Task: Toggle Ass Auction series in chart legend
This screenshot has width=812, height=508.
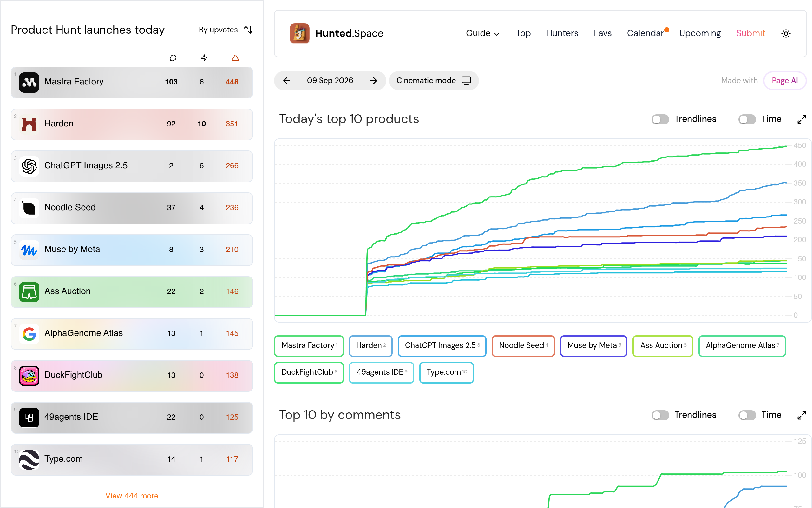Action: (x=663, y=346)
